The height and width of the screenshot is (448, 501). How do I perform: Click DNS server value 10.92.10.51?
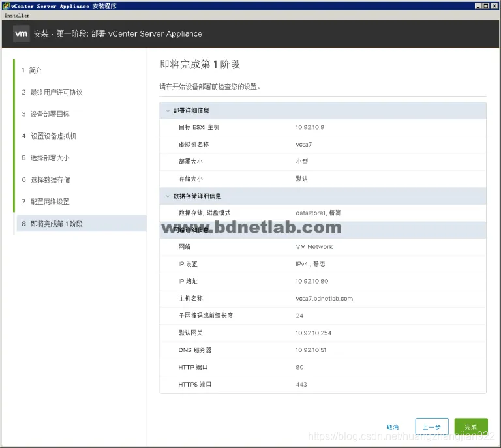pyautogui.click(x=311, y=350)
